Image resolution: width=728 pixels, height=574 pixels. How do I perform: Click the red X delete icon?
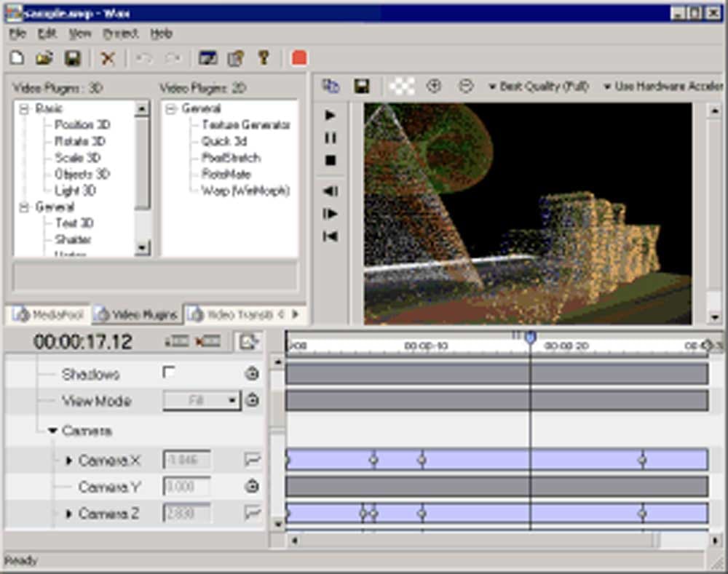(108, 58)
